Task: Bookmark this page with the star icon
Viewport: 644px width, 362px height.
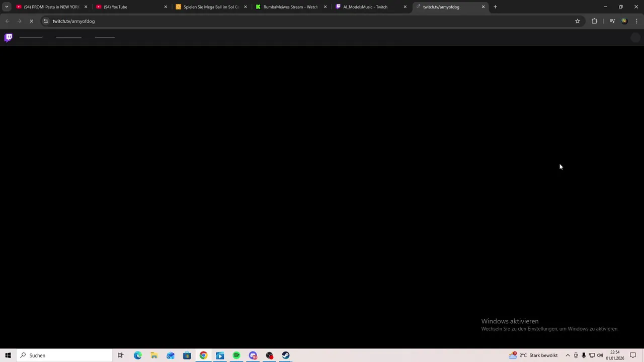Action: click(x=578, y=21)
